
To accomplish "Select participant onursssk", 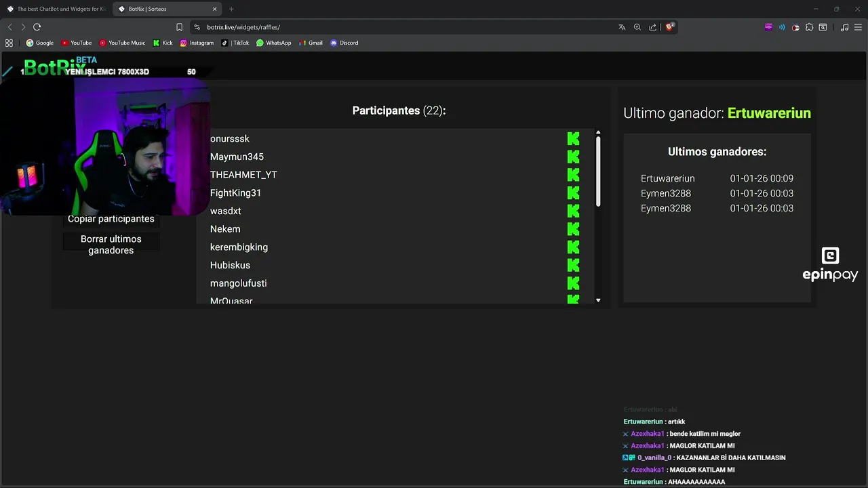I will coord(230,138).
